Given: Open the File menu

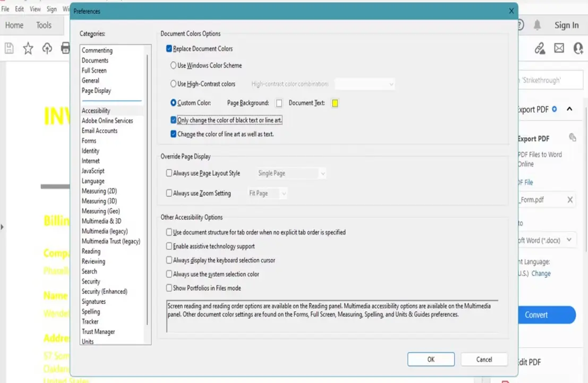Looking at the screenshot, I should (x=5, y=9).
